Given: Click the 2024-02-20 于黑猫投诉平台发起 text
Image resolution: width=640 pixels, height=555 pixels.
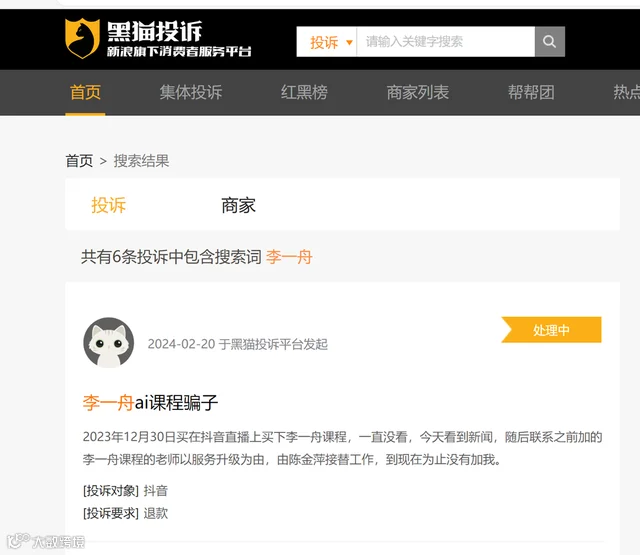Looking at the screenshot, I should pyautogui.click(x=238, y=344).
